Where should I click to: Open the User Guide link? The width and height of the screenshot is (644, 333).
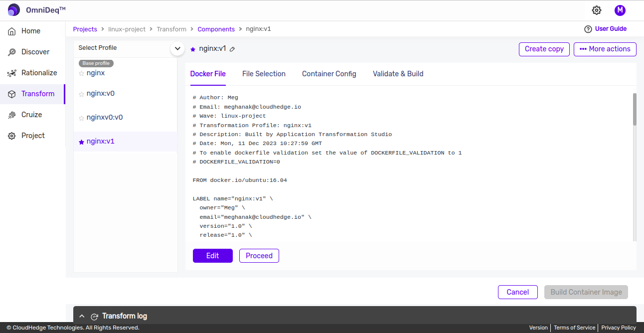611,29
